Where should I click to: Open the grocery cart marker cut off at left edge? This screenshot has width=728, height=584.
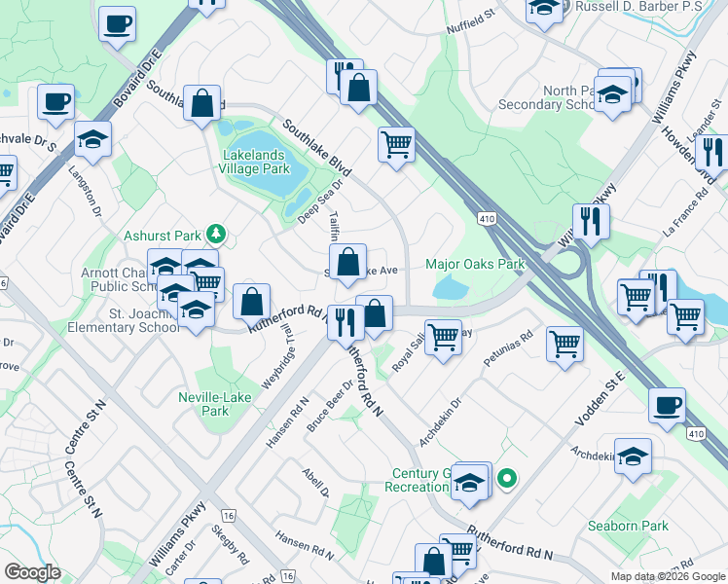point(7,174)
